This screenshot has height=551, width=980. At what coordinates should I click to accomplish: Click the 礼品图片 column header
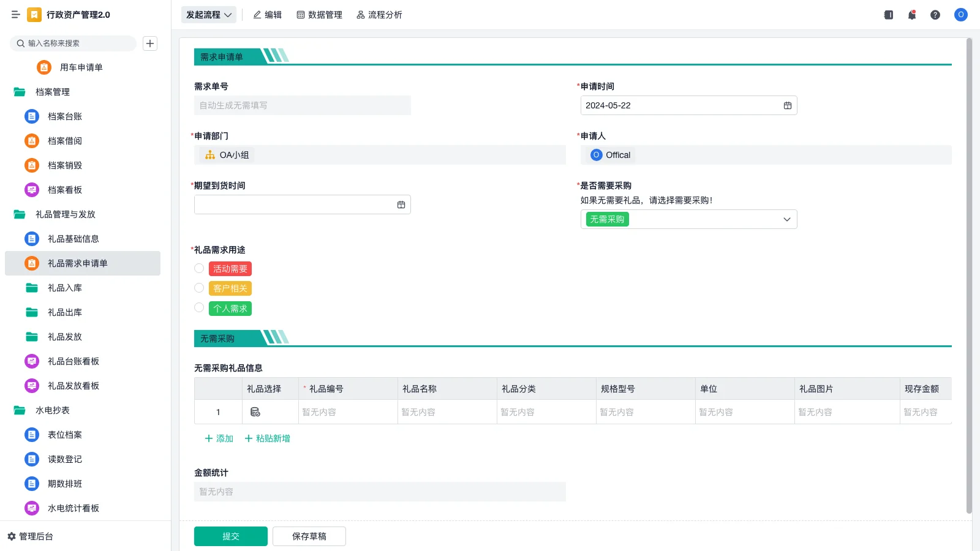coord(847,389)
